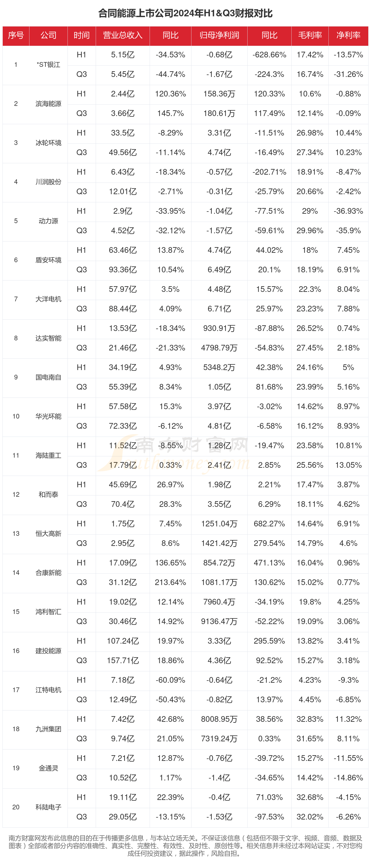The width and height of the screenshot is (371, 868).
Task: Select the 建投能源 company cell
Action: tap(48, 651)
